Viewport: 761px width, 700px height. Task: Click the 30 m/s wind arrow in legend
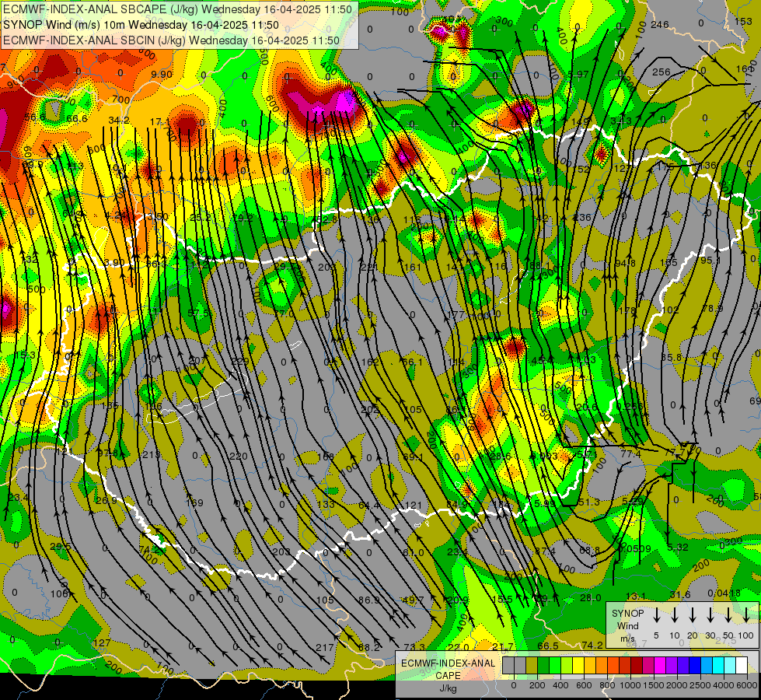[x=710, y=615]
